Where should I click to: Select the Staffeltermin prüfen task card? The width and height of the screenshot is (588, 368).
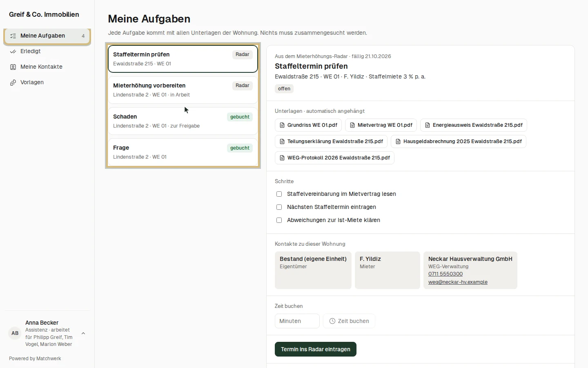(183, 59)
